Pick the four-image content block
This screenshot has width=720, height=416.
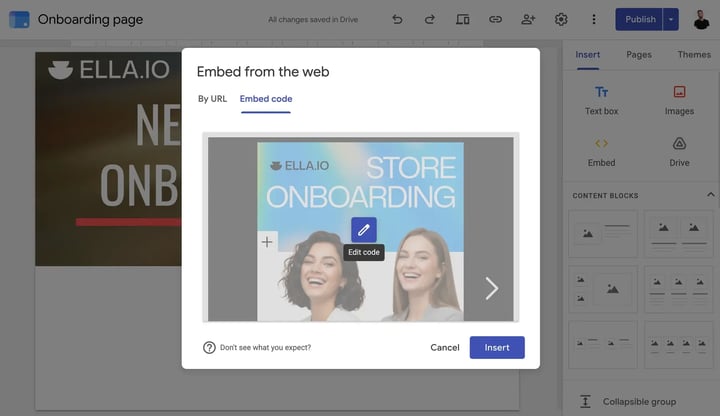click(679, 344)
